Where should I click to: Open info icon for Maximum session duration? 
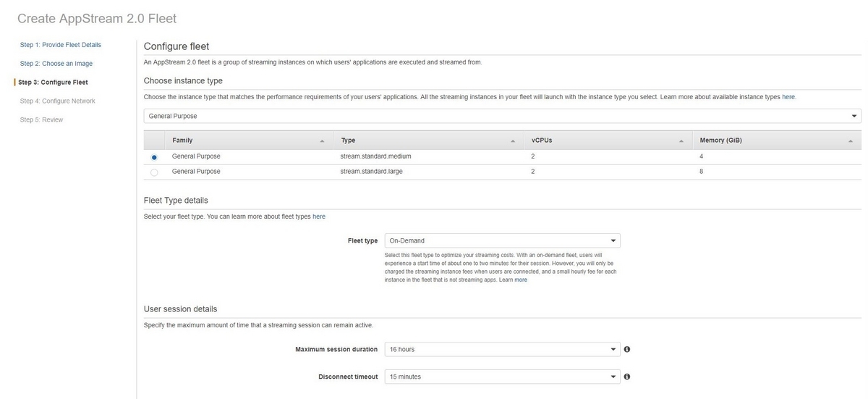point(627,349)
